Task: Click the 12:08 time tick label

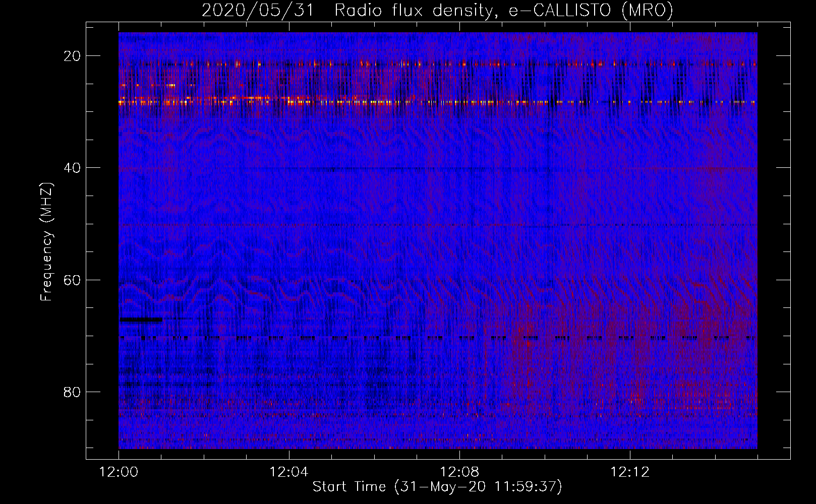Action: coord(459,472)
